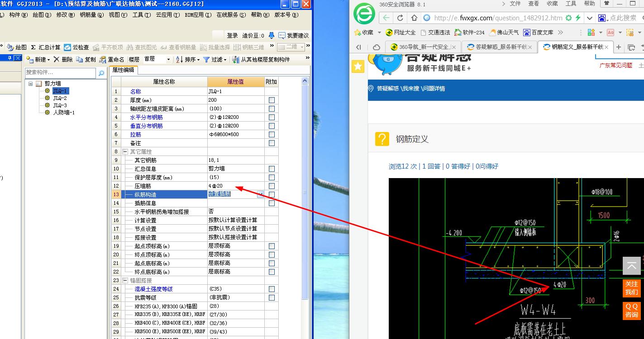Toggle 附加 checkbox for 厚度(mm) row

(272, 100)
